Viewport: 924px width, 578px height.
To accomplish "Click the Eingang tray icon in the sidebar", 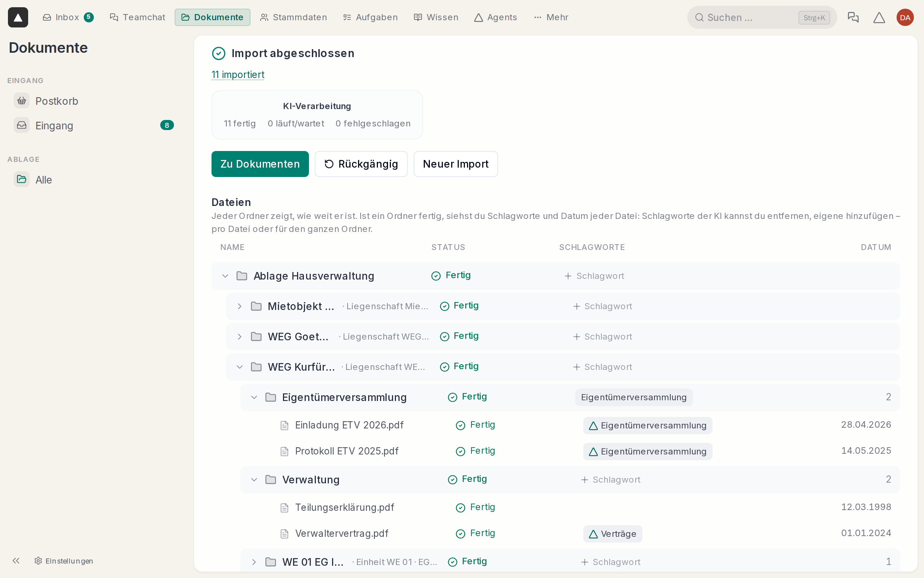I will [22, 125].
